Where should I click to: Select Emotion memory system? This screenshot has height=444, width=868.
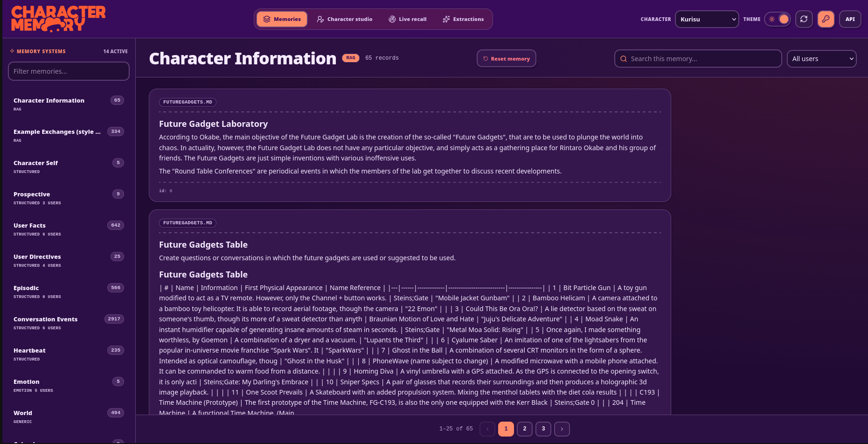pos(69,385)
